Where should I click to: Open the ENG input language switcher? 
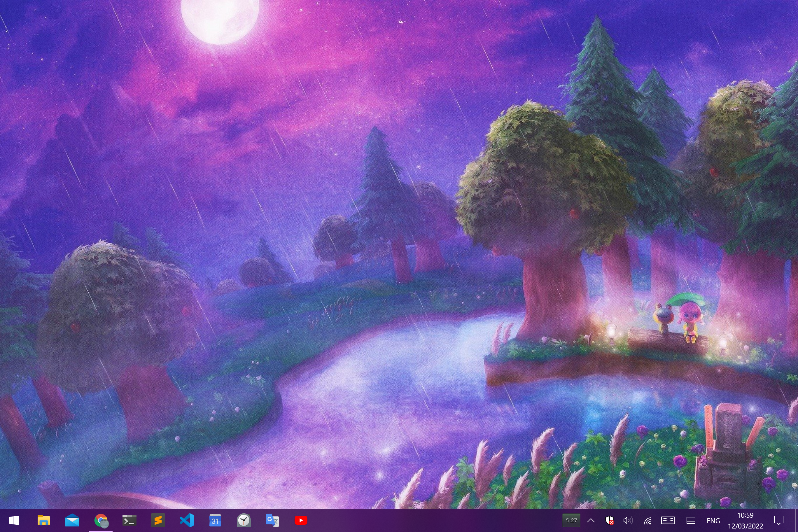[713, 520]
